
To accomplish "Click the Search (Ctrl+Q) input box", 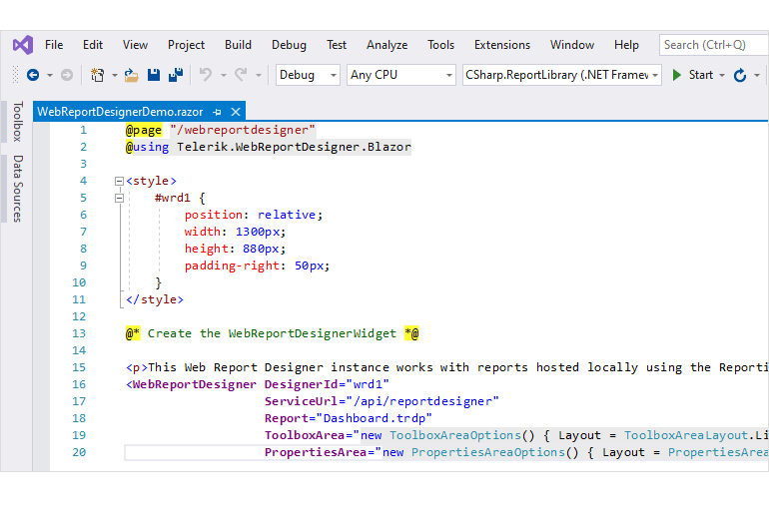I will (714, 45).
